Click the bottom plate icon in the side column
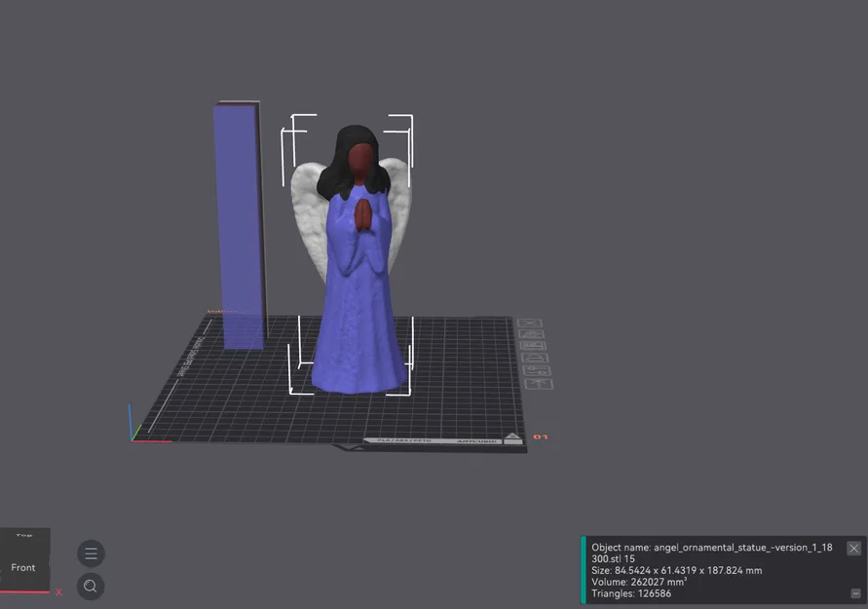The image size is (868, 609). pyautogui.click(x=539, y=384)
